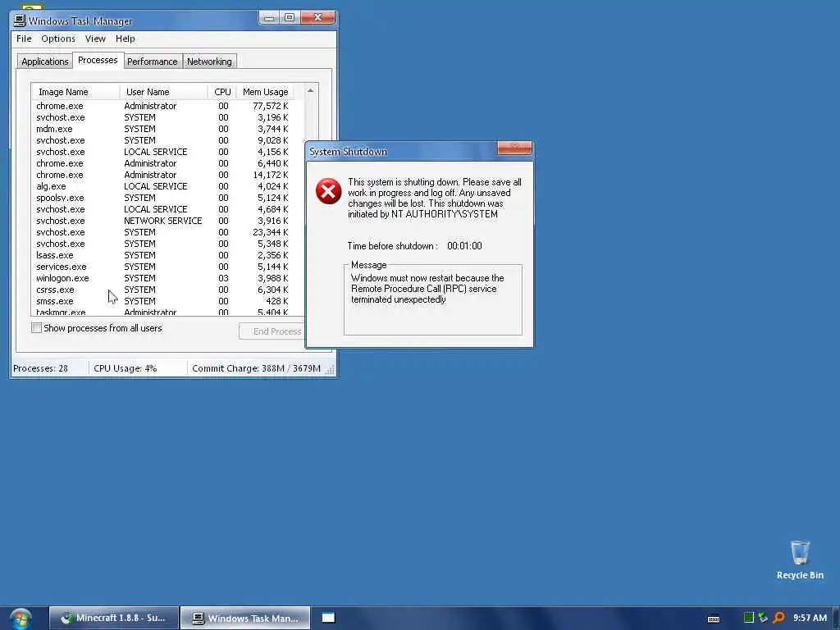Click the Processes: 28 status entry
Image resolution: width=840 pixels, height=630 pixels.
click(41, 368)
